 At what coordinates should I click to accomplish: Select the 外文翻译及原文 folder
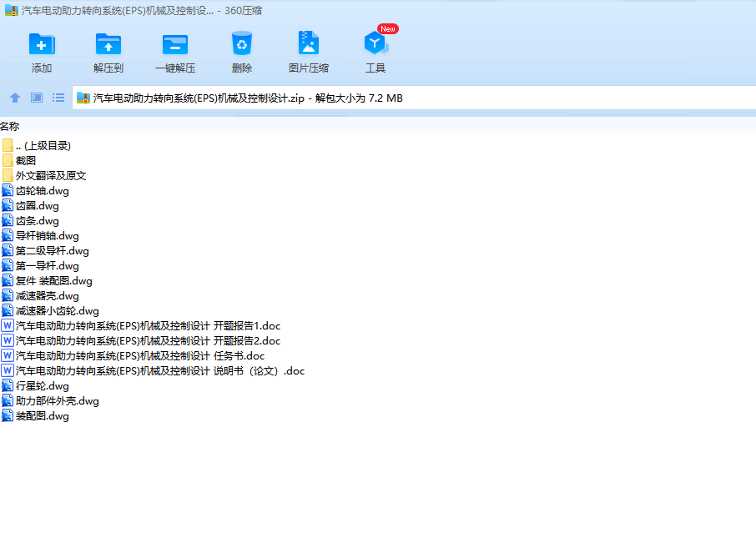pos(44,175)
